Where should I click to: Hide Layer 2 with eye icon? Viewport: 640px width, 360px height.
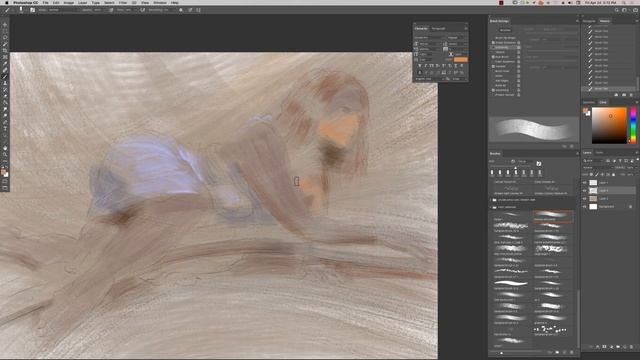tap(585, 198)
